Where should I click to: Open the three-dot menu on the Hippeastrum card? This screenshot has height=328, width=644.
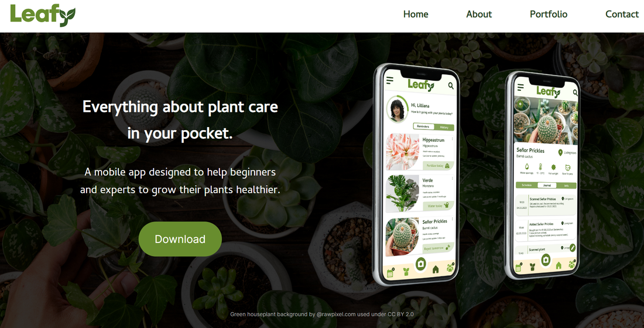point(452,138)
